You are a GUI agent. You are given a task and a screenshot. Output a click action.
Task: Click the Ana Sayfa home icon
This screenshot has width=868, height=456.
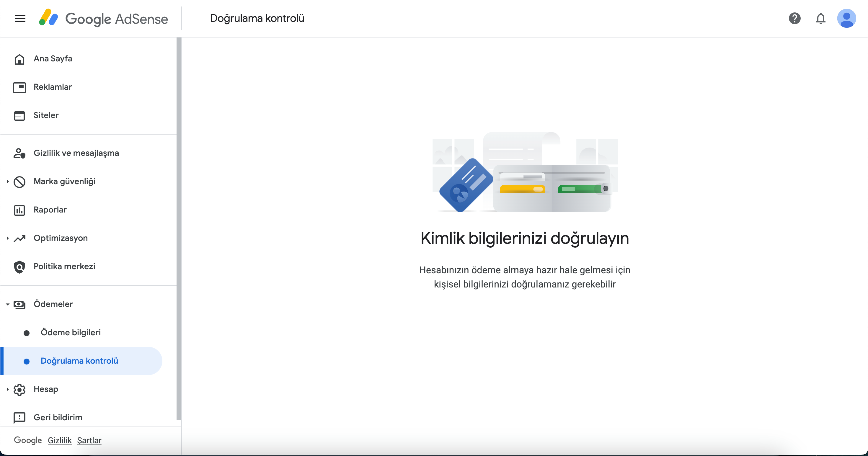click(19, 59)
